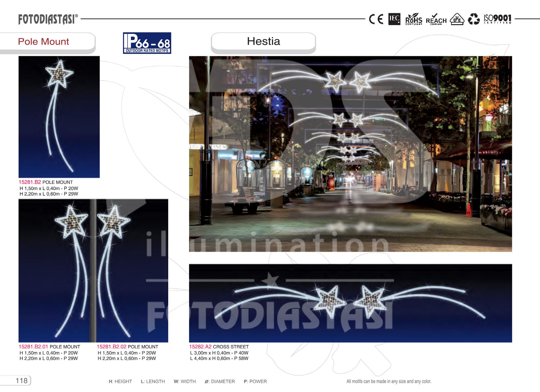Open product code 15281.B2.02 link

point(111,347)
